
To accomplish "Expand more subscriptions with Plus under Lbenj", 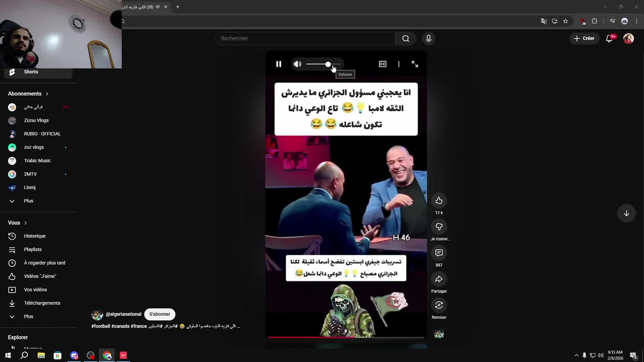I will 38,201.
